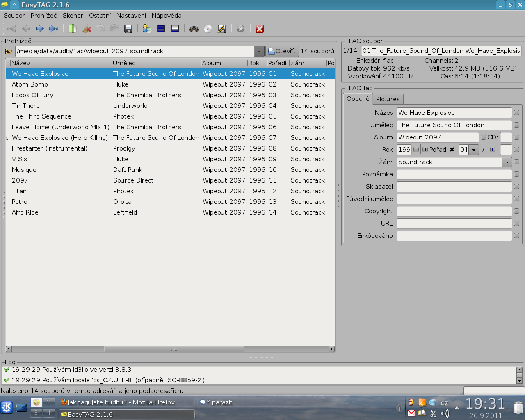Select the Atom Bomb track row
Image resolution: width=525 pixels, height=420 pixels.
[170, 84]
